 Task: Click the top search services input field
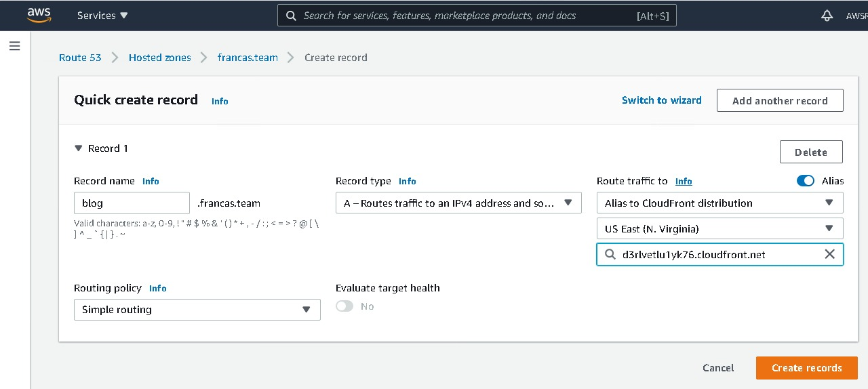pyautogui.click(x=477, y=16)
